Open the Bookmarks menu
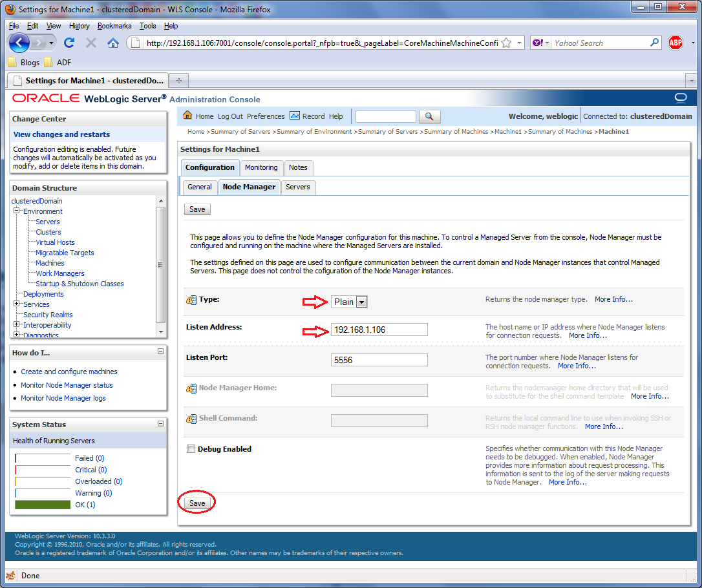Screen dimensions: 702x588 click(x=114, y=26)
